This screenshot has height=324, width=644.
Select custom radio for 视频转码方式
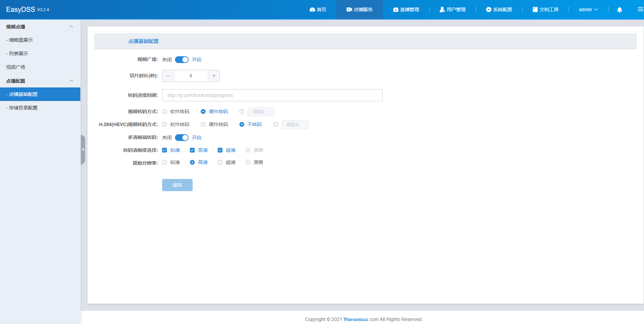[242, 112]
